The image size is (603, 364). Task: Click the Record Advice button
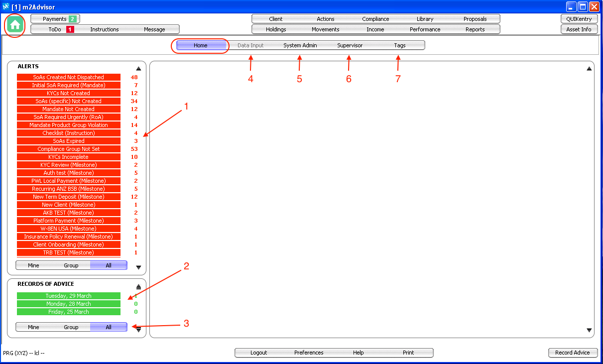tap(572, 353)
